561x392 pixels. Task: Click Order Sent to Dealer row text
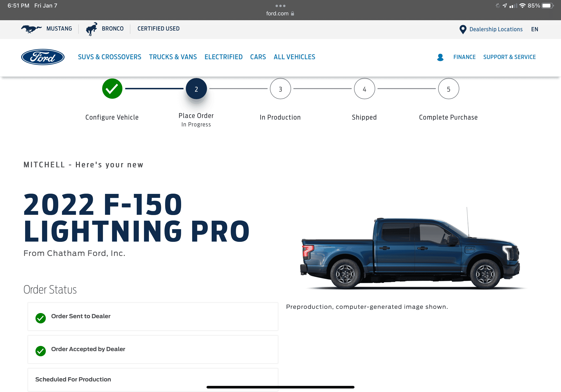[x=81, y=316]
